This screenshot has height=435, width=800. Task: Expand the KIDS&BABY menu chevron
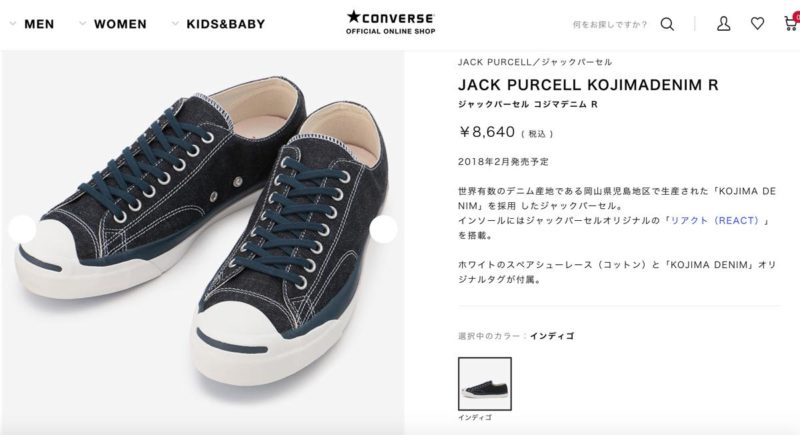[175, 23]
